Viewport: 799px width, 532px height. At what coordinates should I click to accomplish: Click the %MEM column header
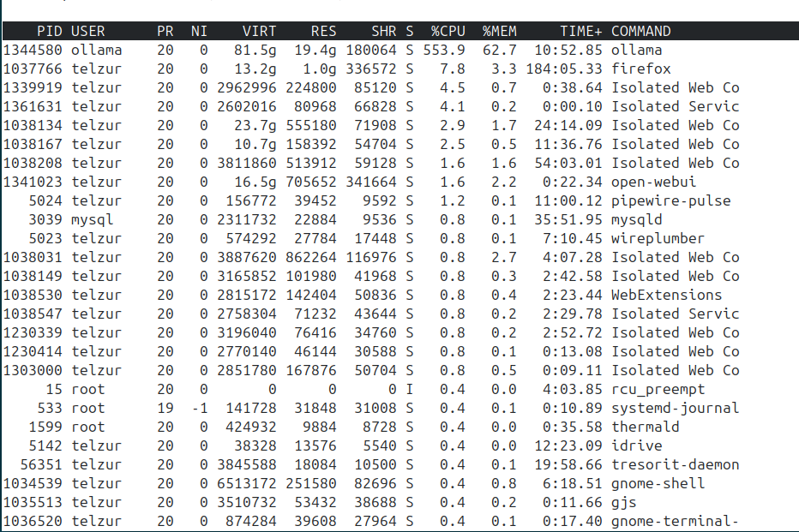click(498, 31)
